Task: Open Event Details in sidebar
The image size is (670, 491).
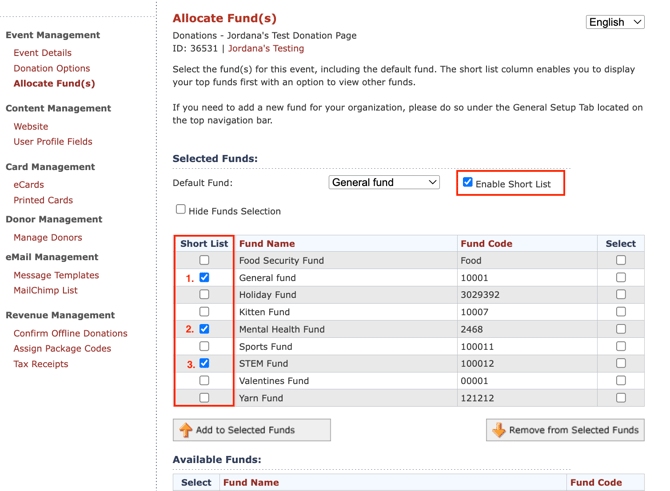Action: tap(42, 53)
